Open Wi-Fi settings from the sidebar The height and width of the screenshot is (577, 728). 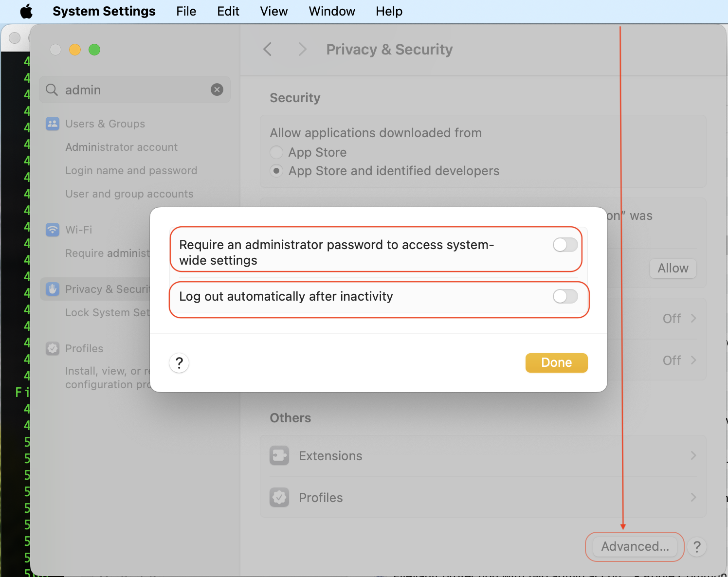[x=79, y=229]
